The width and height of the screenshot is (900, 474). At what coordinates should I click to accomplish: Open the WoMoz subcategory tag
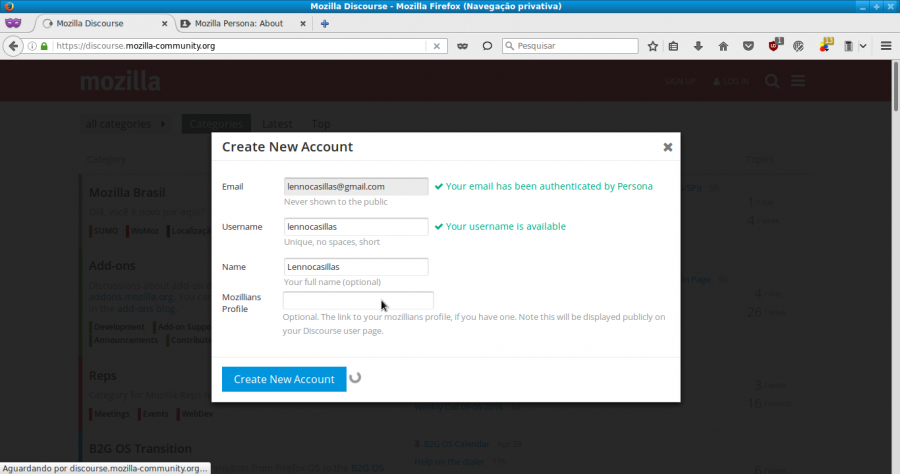[144, 231]
